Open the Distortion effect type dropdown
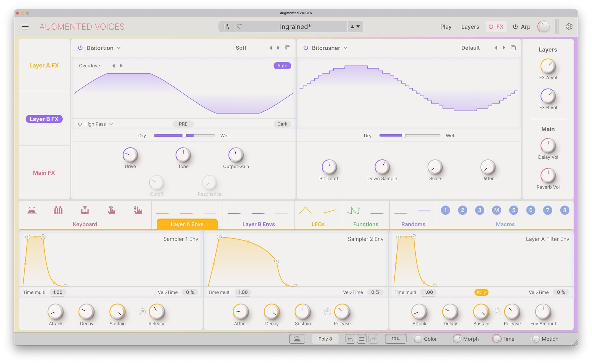Screen dimensions: 592x364 [x=103, y=48]
